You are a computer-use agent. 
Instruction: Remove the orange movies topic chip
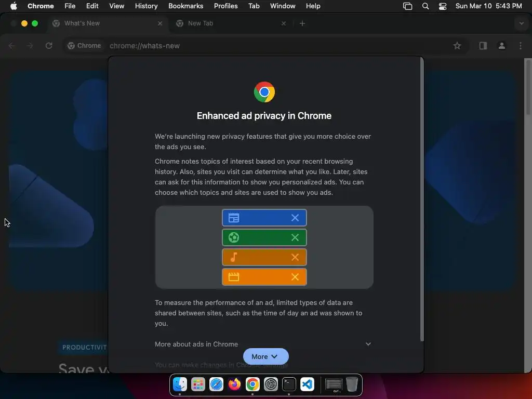pos(295,277)
